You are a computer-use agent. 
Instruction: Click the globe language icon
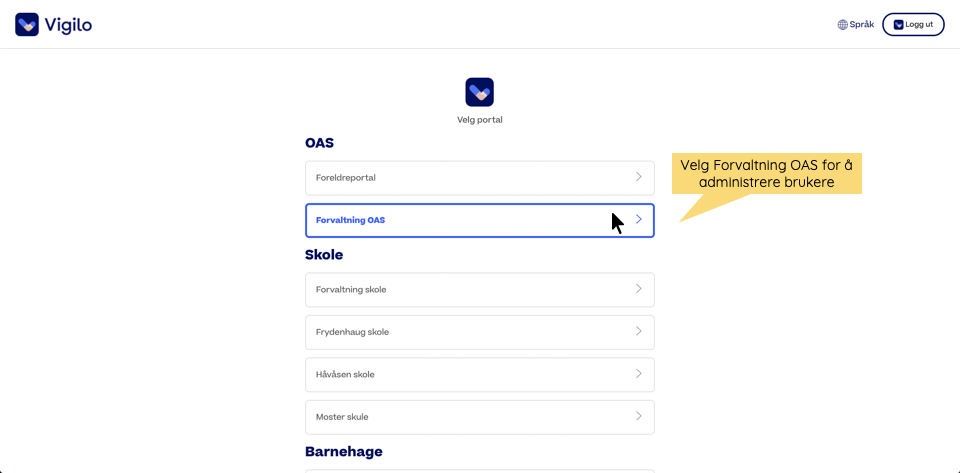coord(842,25)
